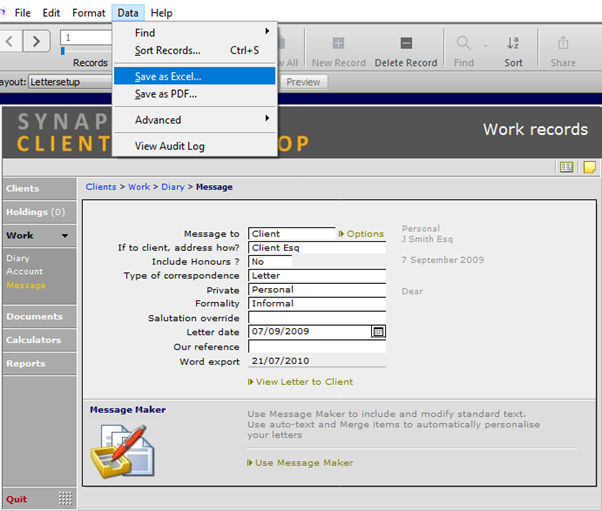Select Save as Excel... menu entry
This screenshot has height=511, width=602.
pyautogui.click(x=195, y=76)
